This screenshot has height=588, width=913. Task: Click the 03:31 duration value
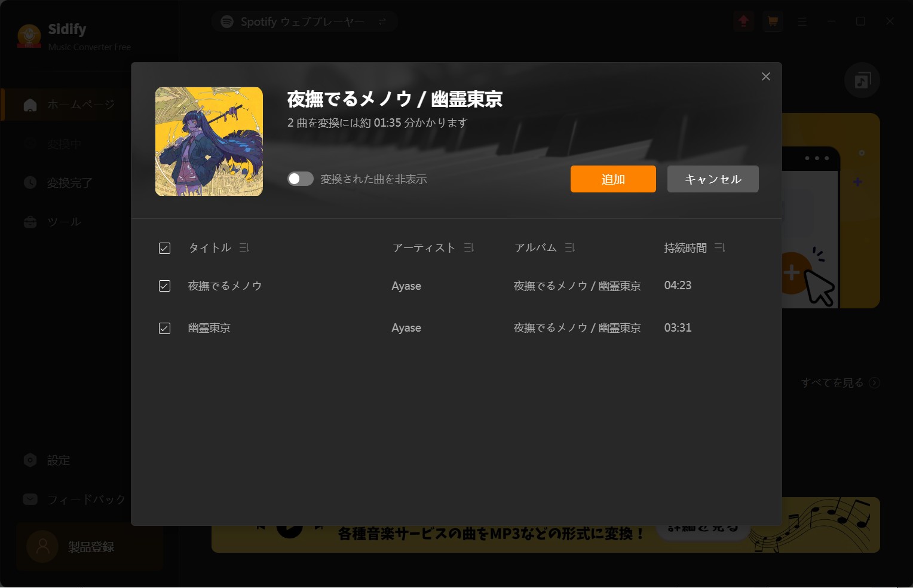click(x=678, y=328)
